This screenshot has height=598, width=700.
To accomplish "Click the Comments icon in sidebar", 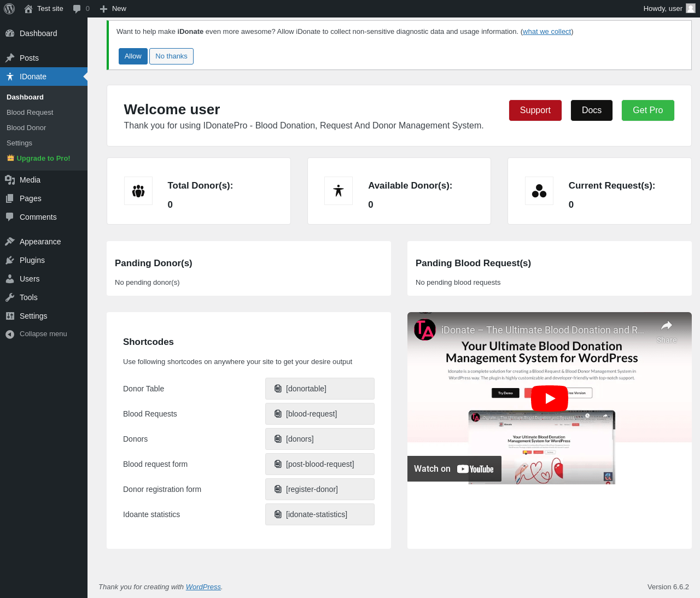I will tap(10, 217).
